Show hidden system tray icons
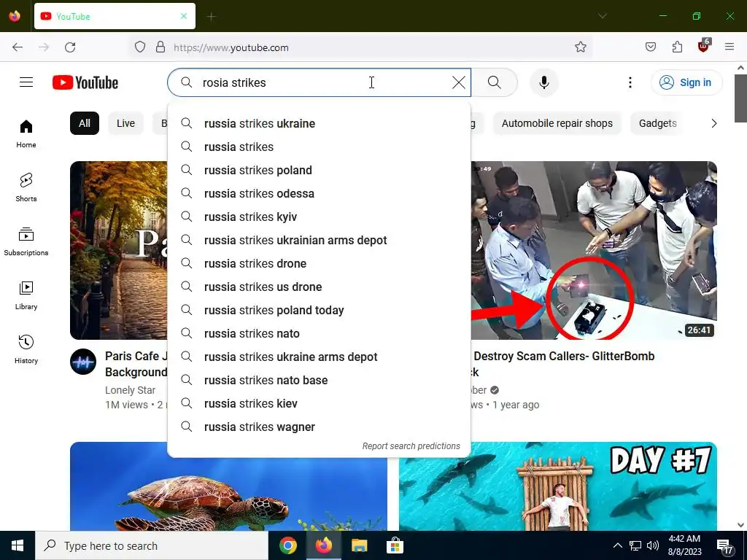 617,545
